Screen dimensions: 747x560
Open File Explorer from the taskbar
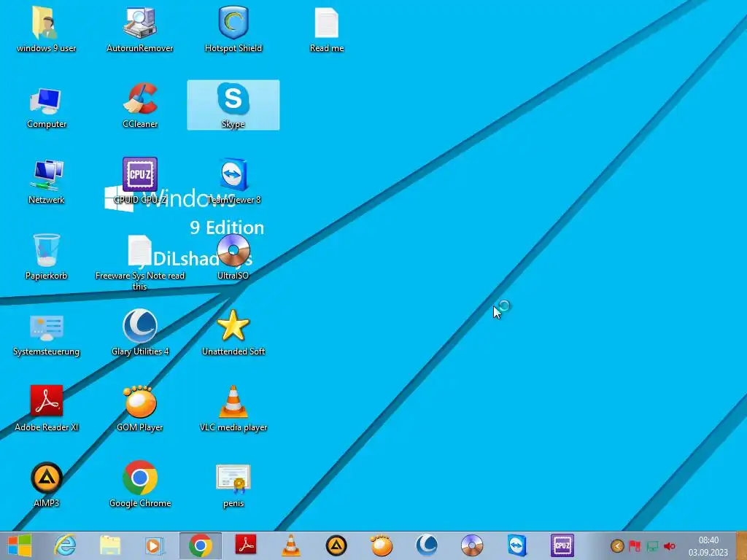tap(110, 545)
